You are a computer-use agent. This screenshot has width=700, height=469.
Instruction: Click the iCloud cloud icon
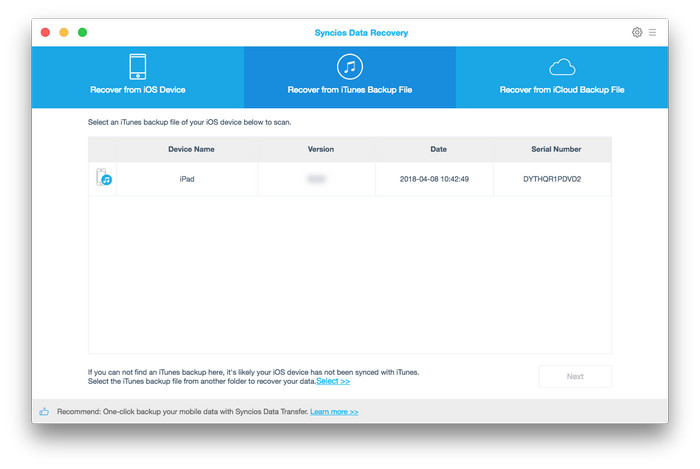pyautogui.click(x=562, y=67)
